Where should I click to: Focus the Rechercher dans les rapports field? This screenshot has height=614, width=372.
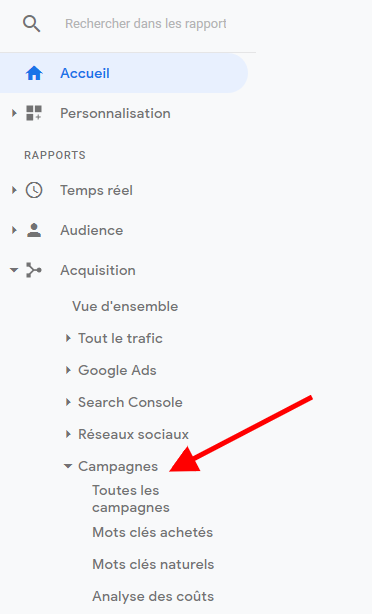(146, 24)
